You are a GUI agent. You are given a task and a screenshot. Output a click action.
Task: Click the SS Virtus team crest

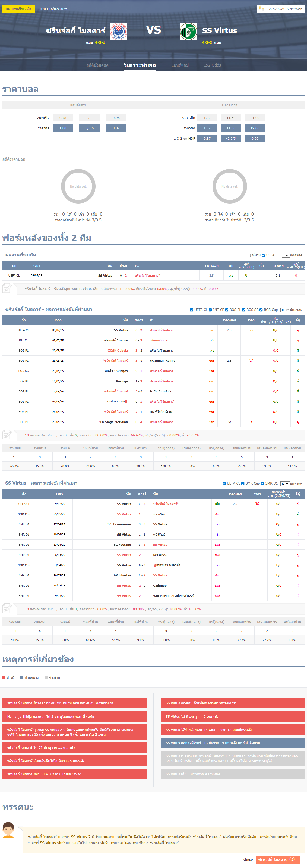188,32
